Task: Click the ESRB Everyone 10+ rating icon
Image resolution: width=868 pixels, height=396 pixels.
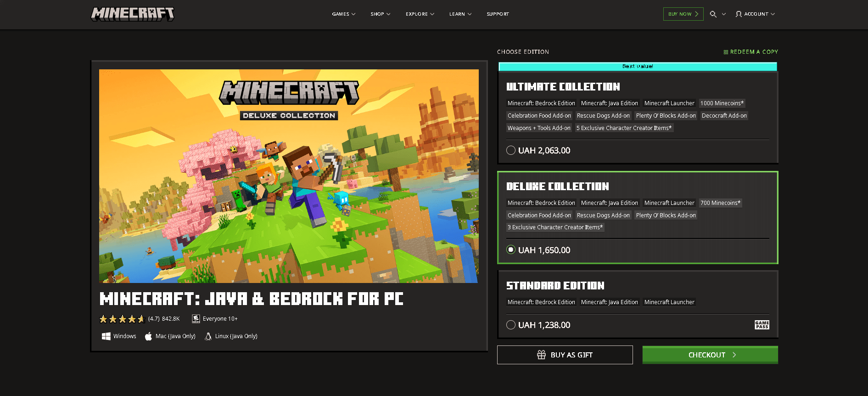Action: (196, 319)
